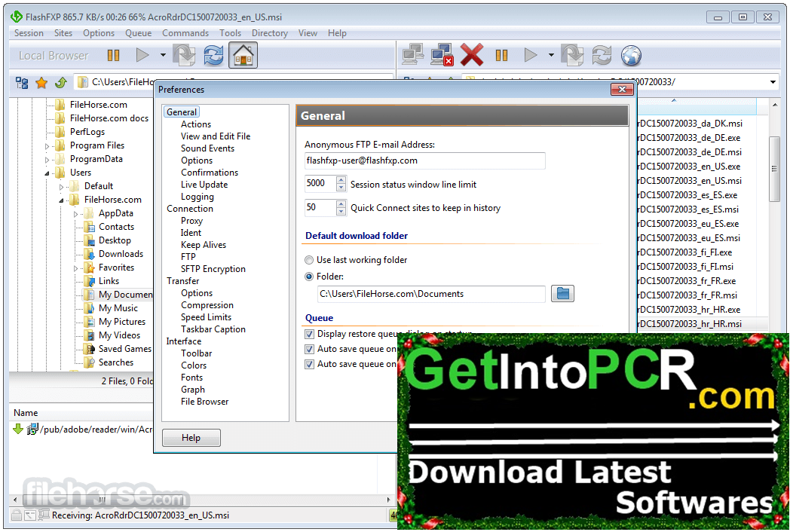Click the grayed document-arrow icon in the left toolbar
Screen dimensions: 790x532
[184, 55]
